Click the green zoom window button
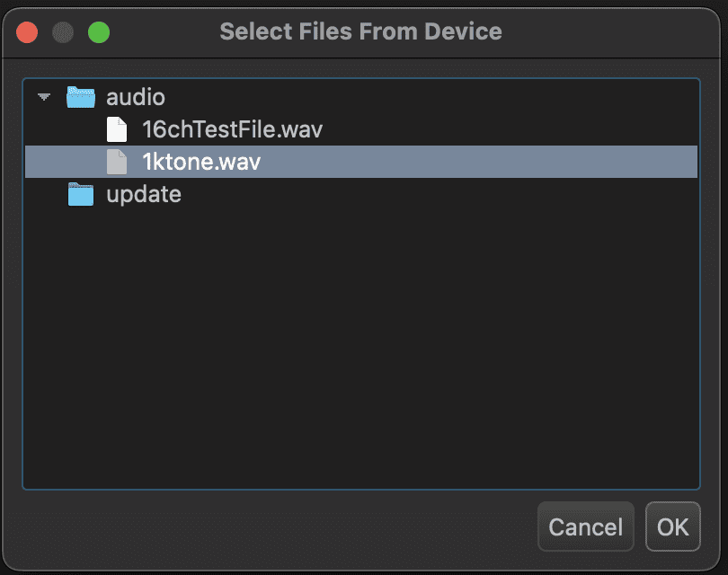Screen dimensions: 728x575 click(99, 32)
